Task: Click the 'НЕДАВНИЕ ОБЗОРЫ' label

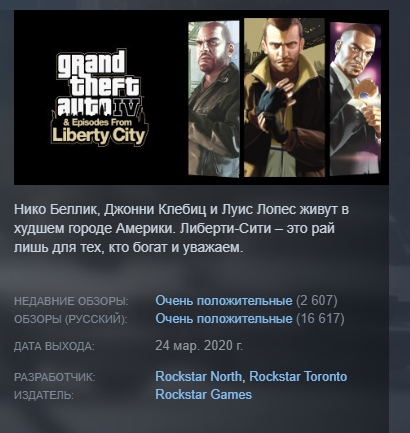Action: [71, 301]
